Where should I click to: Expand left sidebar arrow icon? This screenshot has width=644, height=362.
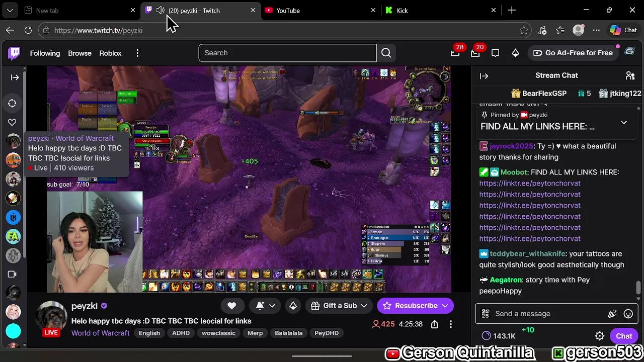(15, 77)
